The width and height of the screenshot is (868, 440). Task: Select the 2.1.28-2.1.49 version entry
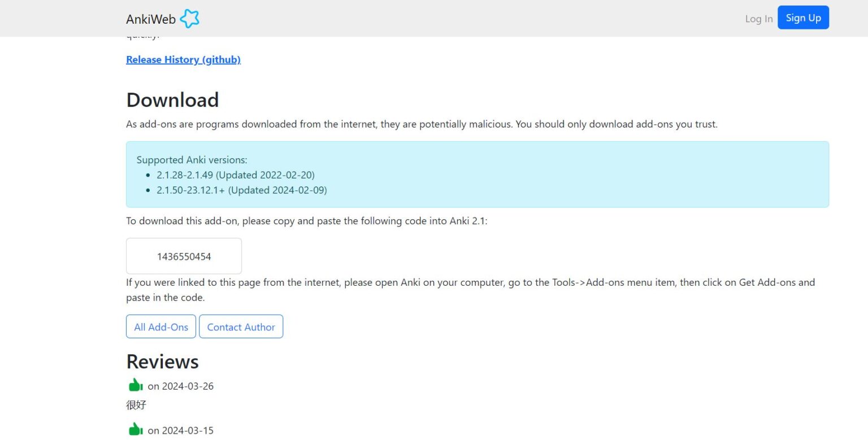pyautogui.click(x=235, y=175)
